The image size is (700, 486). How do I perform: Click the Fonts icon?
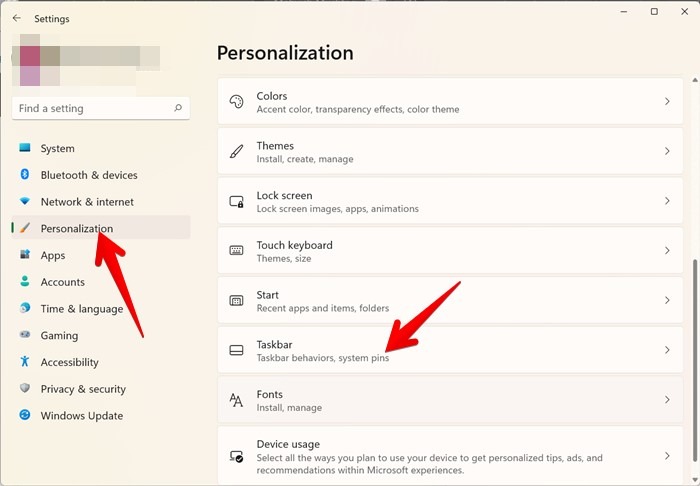coord(237,400)
